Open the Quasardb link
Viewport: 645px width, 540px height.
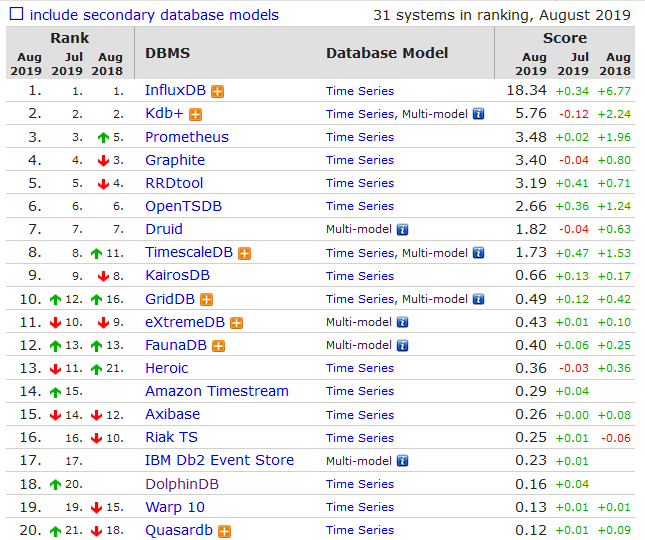click(179, 530)
